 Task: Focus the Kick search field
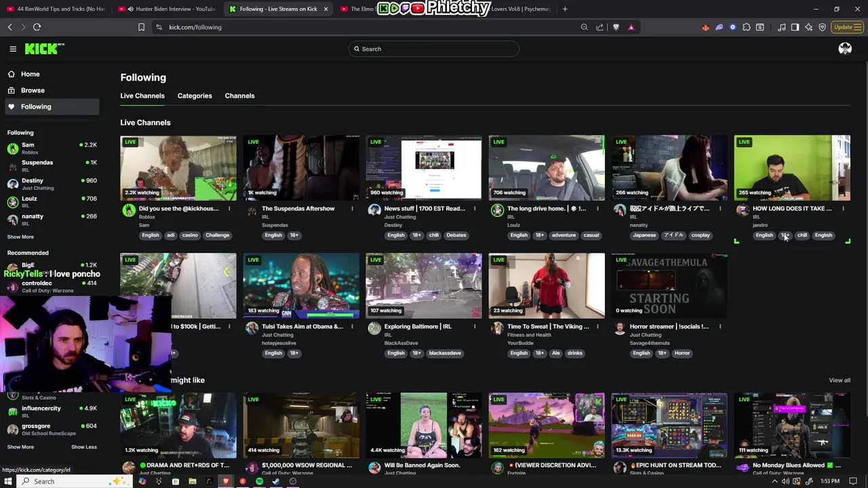click(434, 49)
